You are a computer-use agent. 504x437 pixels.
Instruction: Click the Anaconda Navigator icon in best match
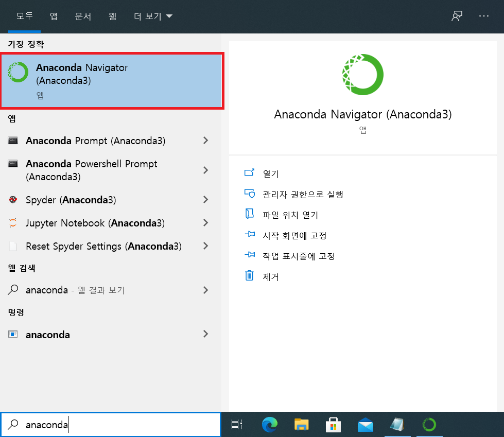18,72
